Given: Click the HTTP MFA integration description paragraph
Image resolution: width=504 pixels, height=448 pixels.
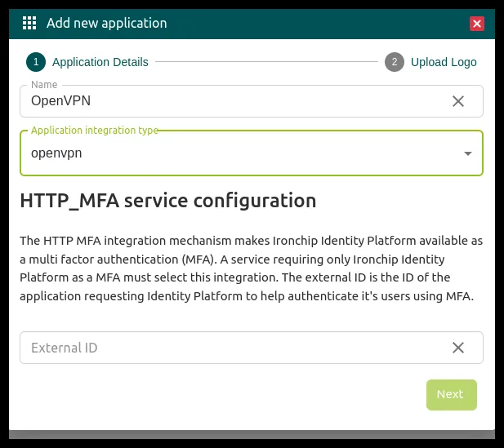Looking at the screenshot, I should click(252, 268).
